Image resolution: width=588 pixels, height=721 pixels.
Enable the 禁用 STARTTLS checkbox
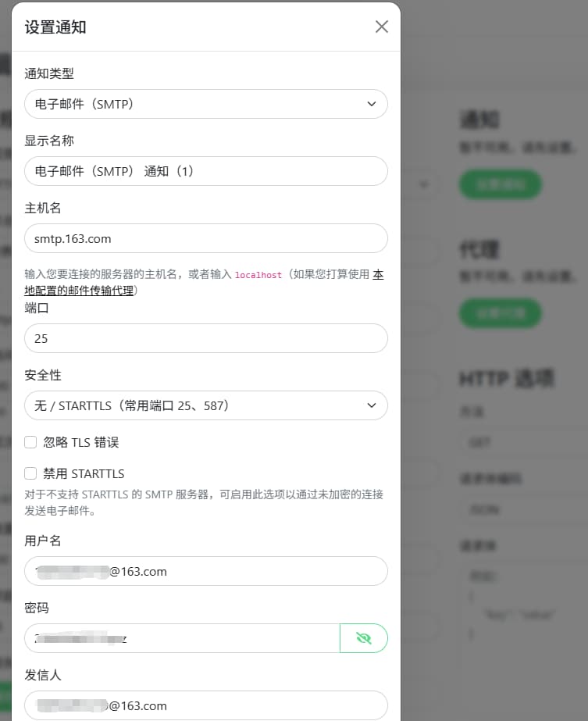30,473
